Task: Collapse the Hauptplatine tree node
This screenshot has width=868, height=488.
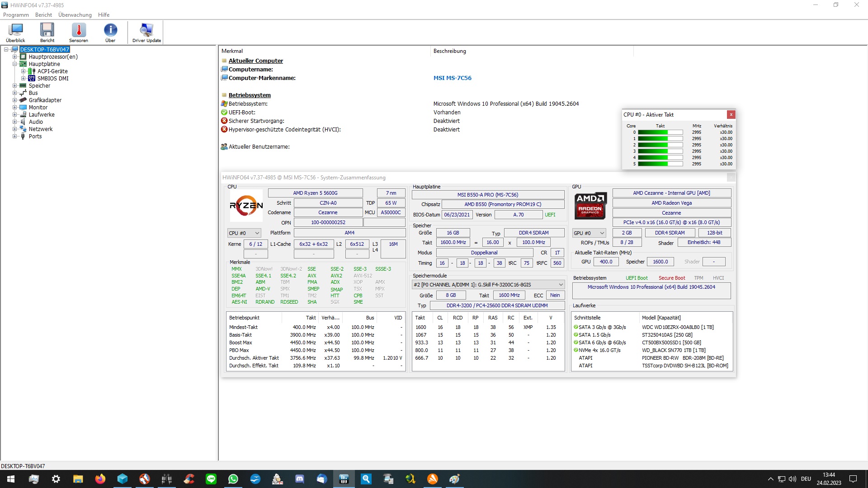Action: pyautogui.click(x=15, y=64)
